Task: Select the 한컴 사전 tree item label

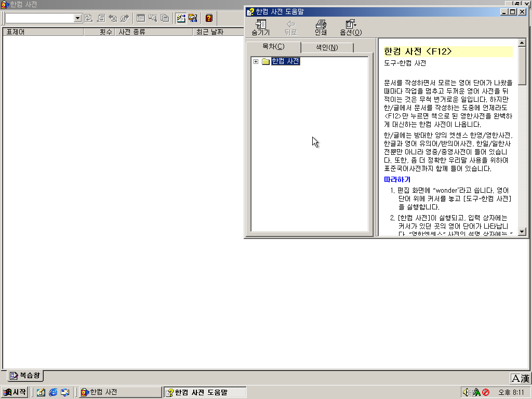Action: click(x=285, y=61)
